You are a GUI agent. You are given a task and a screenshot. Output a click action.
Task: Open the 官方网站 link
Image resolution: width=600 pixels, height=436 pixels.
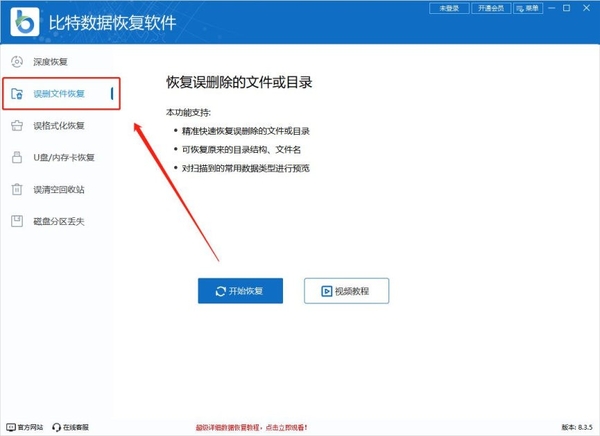coord(25,427)
